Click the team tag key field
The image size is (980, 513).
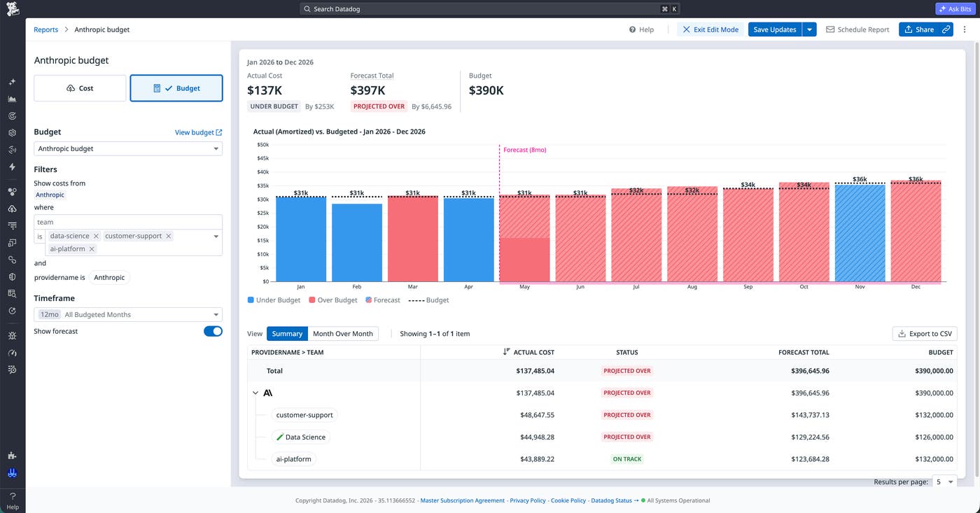[128, 222]
